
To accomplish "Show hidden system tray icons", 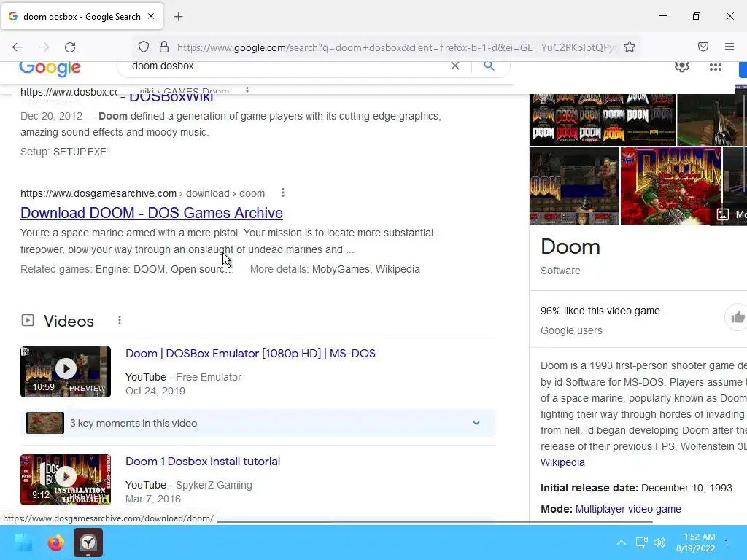I will [622, 542].
